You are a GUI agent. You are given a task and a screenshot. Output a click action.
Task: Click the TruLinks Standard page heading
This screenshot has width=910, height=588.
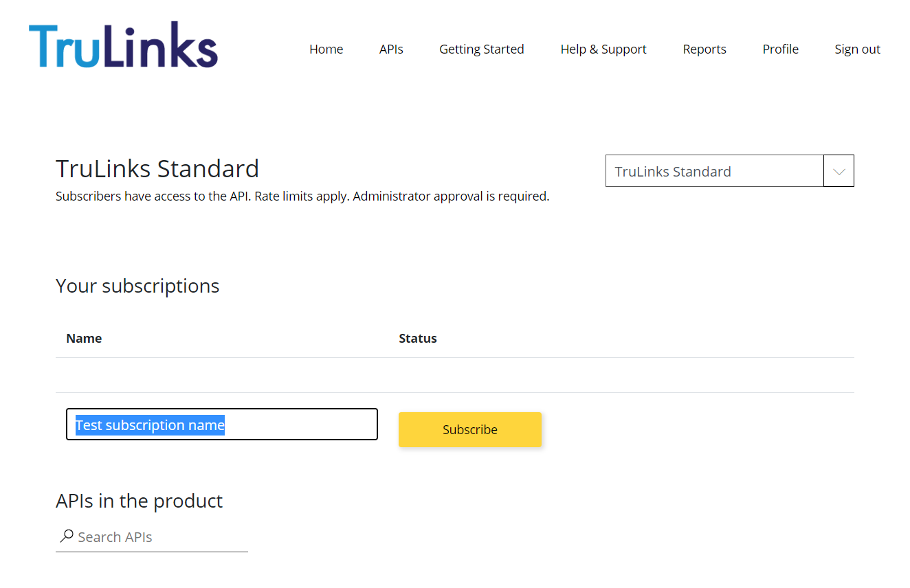[x=157, y=168]
